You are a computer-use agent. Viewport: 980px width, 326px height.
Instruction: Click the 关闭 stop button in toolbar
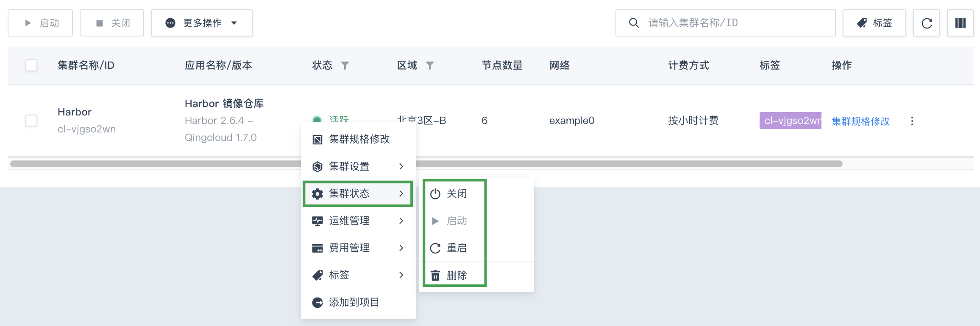tap(112, 23)
